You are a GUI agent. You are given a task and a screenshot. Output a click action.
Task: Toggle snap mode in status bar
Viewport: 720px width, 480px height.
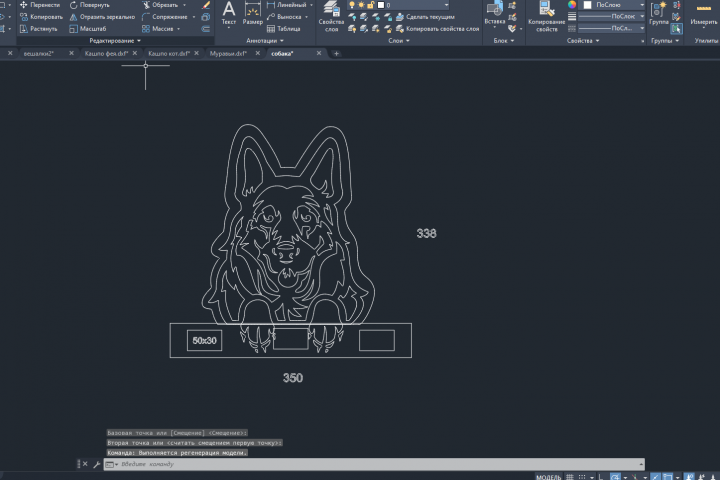[582, 477]
